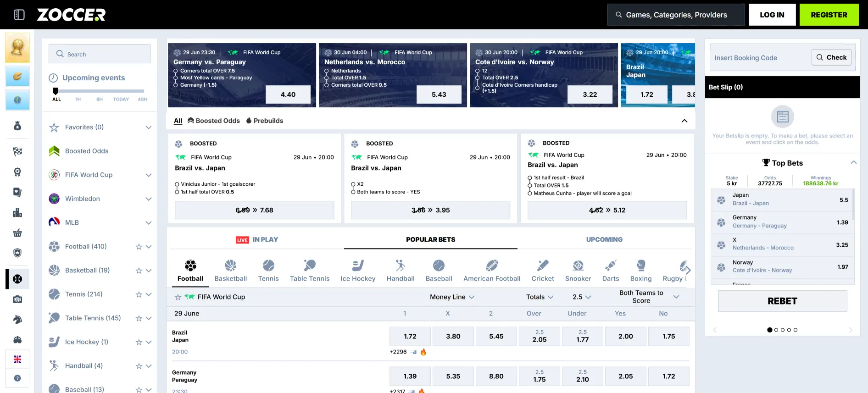Set upcoming events slider to 8H
Image resolution: width=868 pixels, height=393 pixels.
pos(100,99)
